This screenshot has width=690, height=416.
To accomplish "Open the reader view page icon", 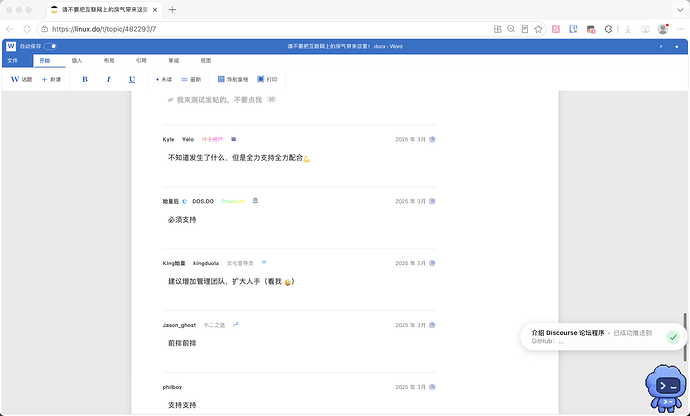I will click(525, 29).
